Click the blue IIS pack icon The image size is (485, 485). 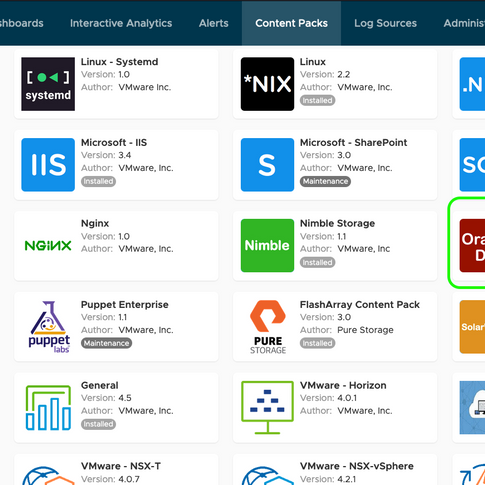tap(48, 165)
